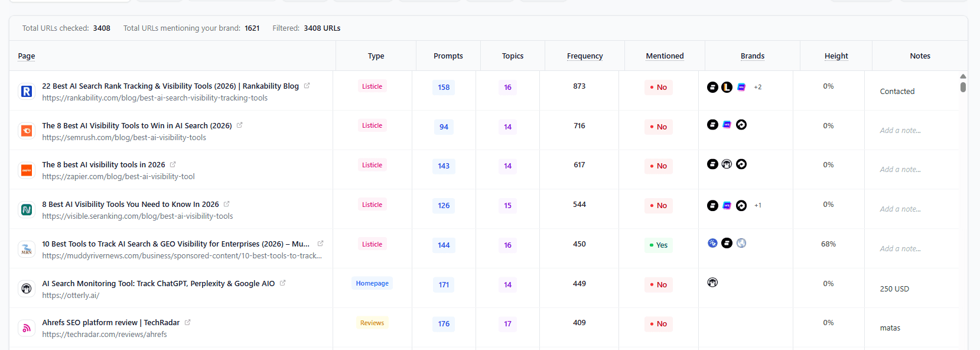Viewport: 980px width, 350px height.
Task: Click the Otterly favicon in the Page column
Action: click(27, 289)
